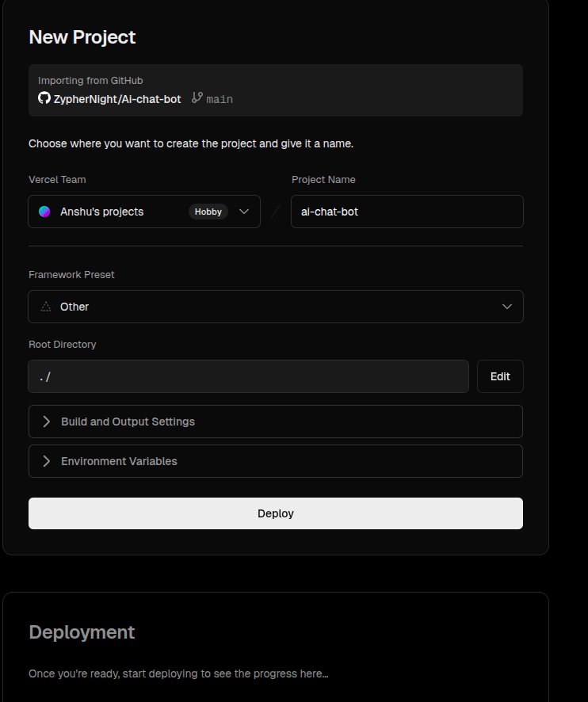Open the Vercel Team selector
Viewport: 588px width, 702px height.
[144, 212]
